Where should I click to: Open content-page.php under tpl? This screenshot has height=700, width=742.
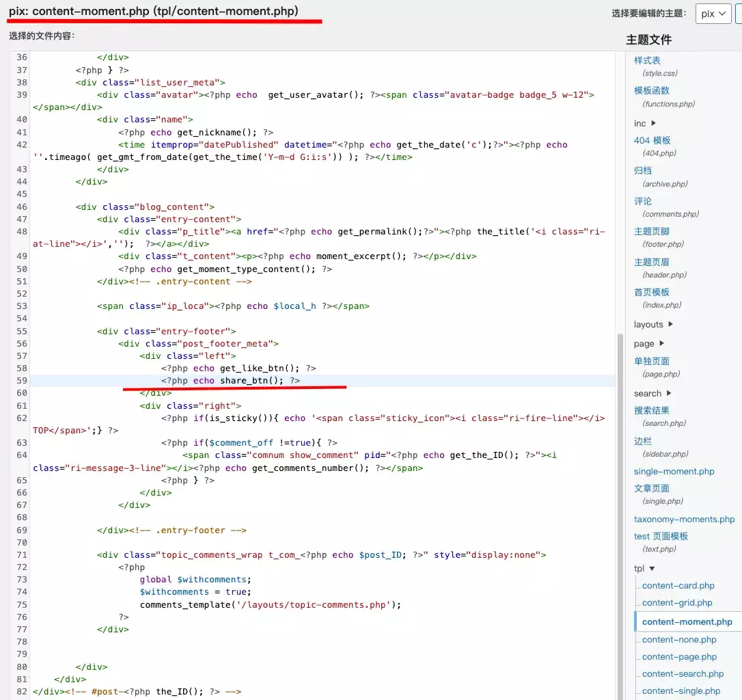click(679, 656)
